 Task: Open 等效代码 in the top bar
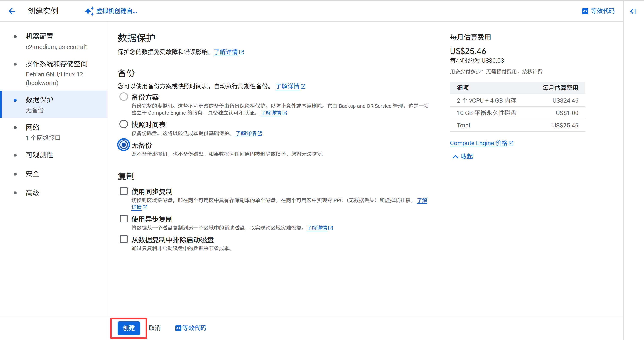598,11
